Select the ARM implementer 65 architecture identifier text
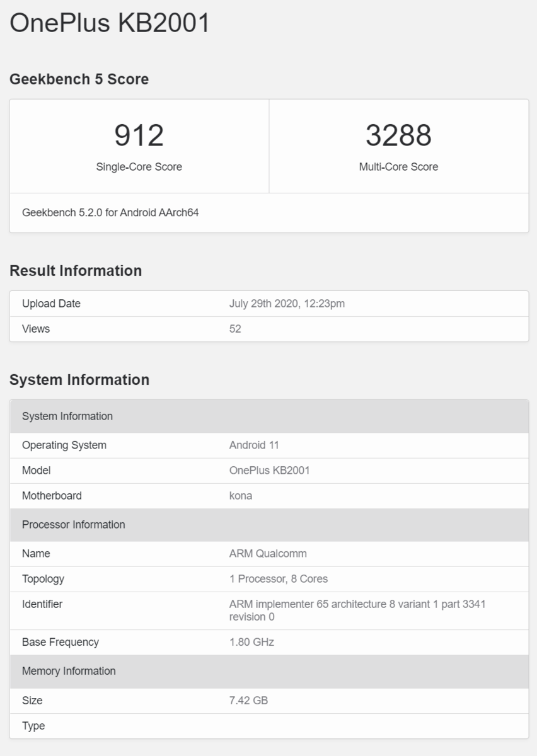Screen dimensions: 537x756 (x=357, y=610)
